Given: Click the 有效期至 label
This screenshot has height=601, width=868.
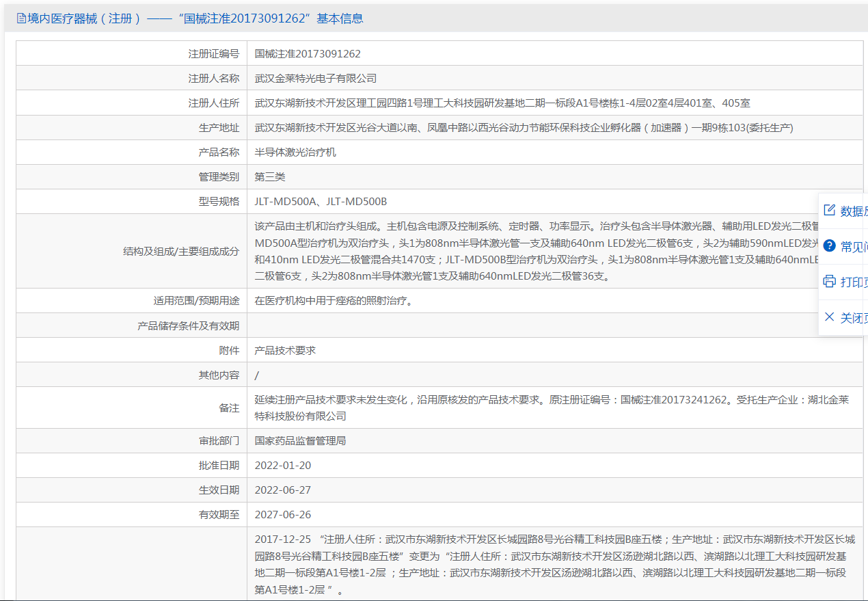Looking at the screenshot, I should click(x=219, y=514).
